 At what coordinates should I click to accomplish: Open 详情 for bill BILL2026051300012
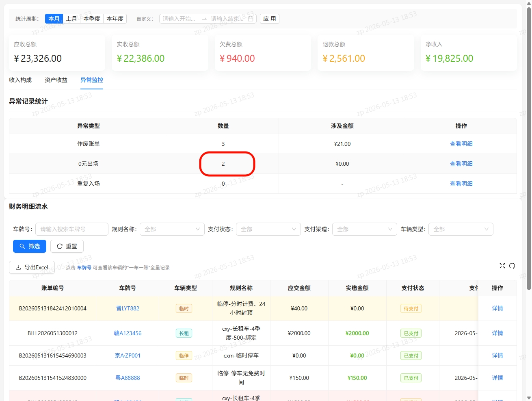pyautogui.click(x=497, y=333)
